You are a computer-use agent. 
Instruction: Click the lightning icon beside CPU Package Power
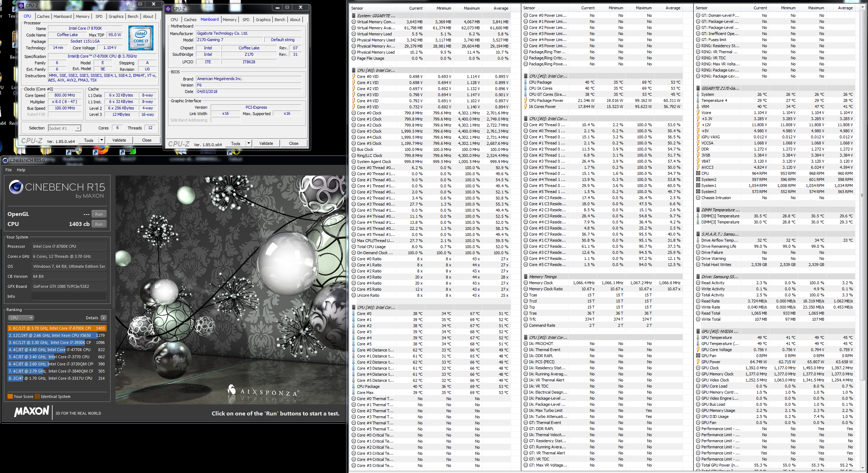526,100
